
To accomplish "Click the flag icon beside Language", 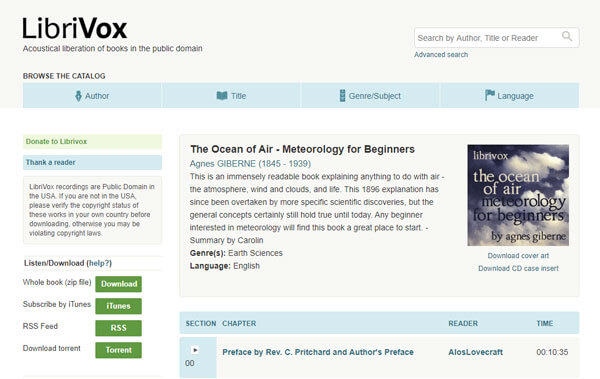I will (x=490, y=95).
